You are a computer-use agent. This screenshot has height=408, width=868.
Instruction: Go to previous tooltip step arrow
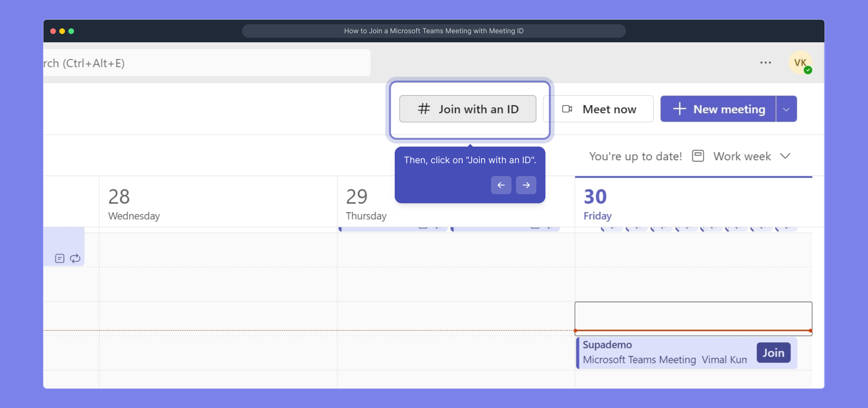[501, 185]
